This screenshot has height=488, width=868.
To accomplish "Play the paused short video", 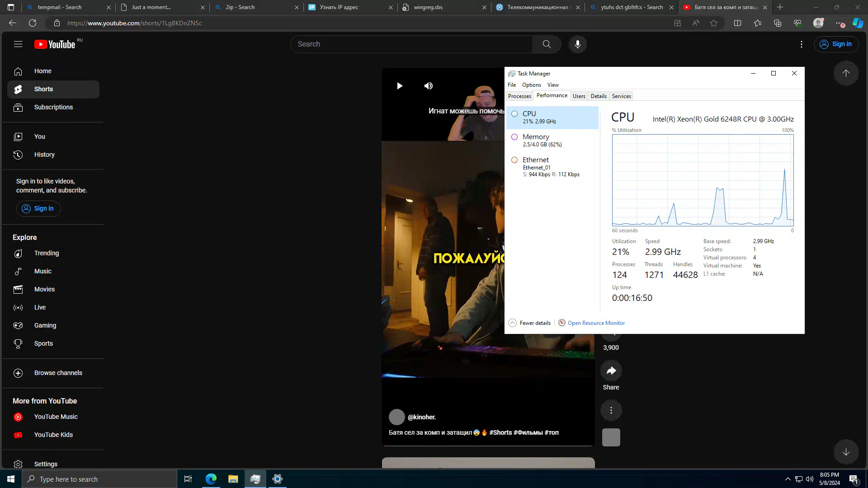I will 400,86.
